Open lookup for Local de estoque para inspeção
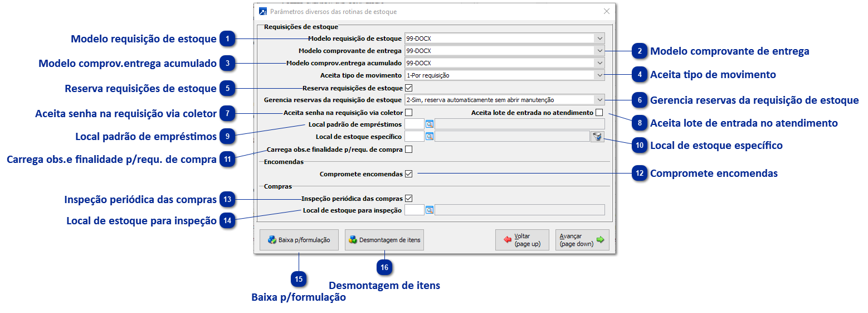 [429, 210]
